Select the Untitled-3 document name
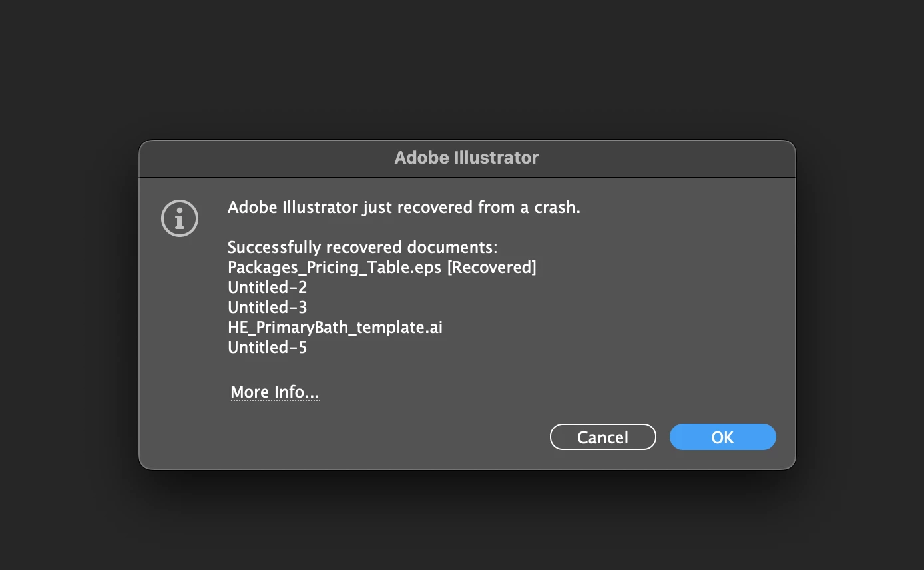This screenshot has height=570, width=924. 267,308
